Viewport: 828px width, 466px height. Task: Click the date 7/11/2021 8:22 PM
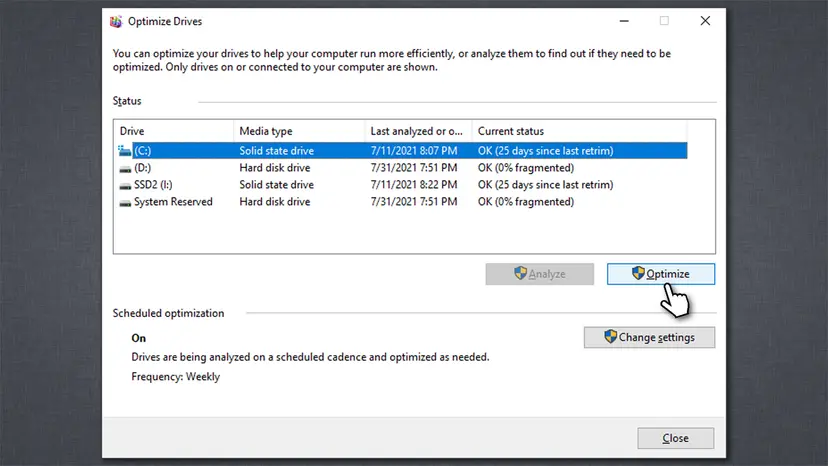[x=414, y=184]
